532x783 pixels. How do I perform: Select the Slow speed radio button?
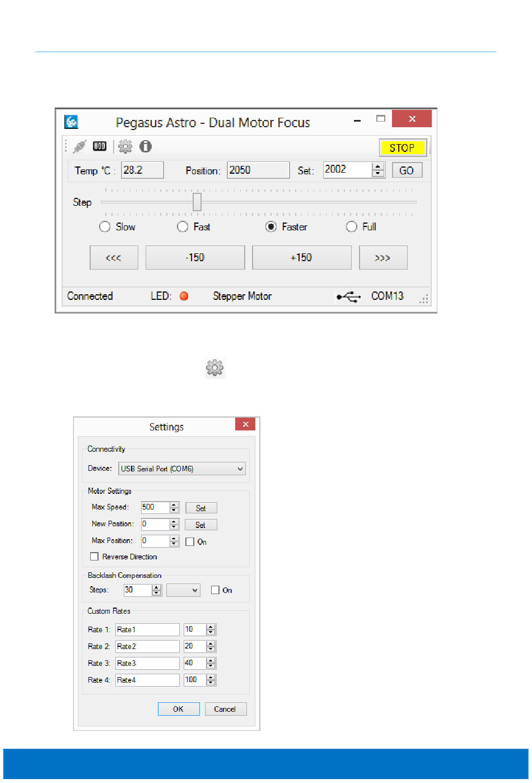click(x=105, y=227)
